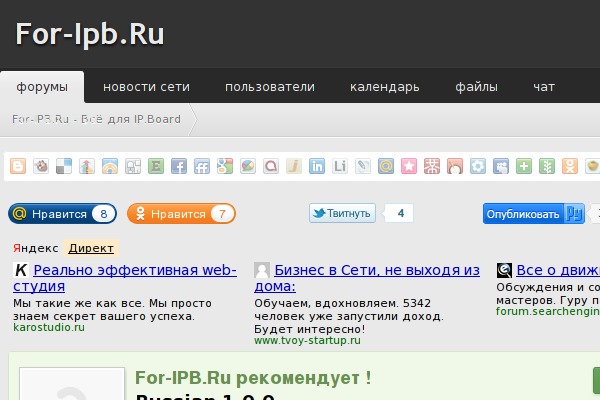The width and height of the screenshot is (600, 400).
Task: Click the pink star share icon
Action: (x=409, y=167)
